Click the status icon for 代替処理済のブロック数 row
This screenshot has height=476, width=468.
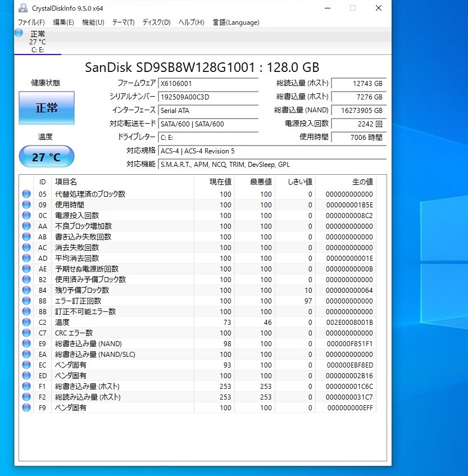point(26,194)
